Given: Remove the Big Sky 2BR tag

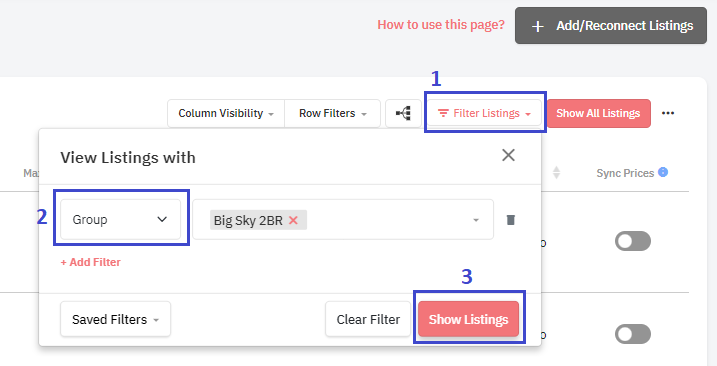Looking at the screenshot, I should tap(294, 220).
